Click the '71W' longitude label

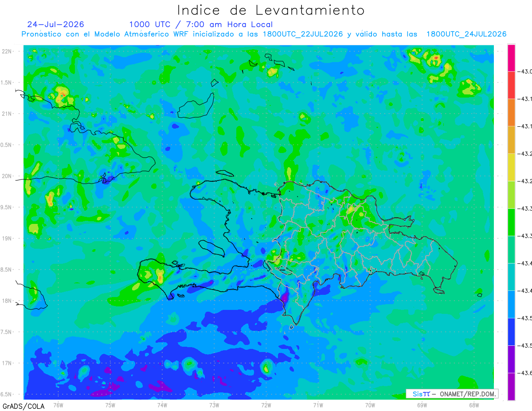click(318, 405)
